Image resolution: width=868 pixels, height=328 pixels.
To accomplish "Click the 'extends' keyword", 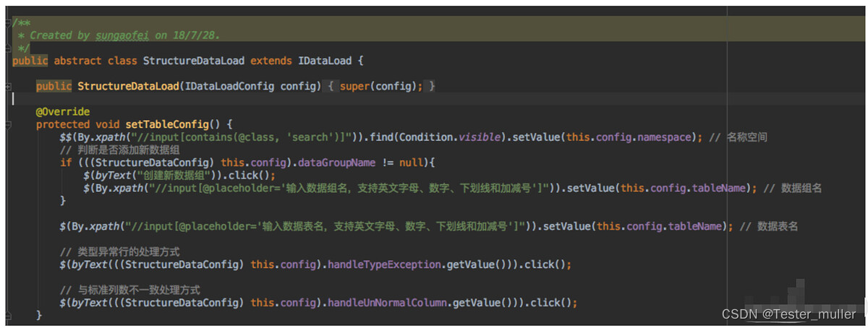I will pyautogui.click(x=271, y=60).
